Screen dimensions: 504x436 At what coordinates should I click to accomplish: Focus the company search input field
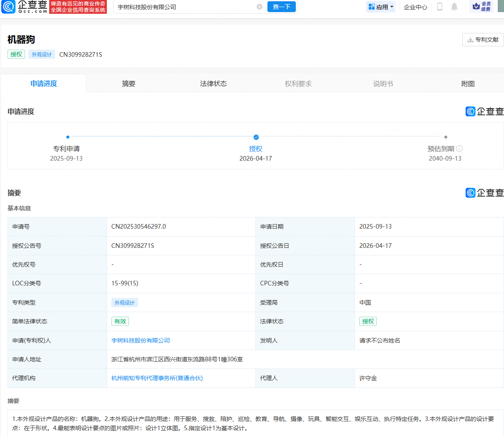[184, 7]
